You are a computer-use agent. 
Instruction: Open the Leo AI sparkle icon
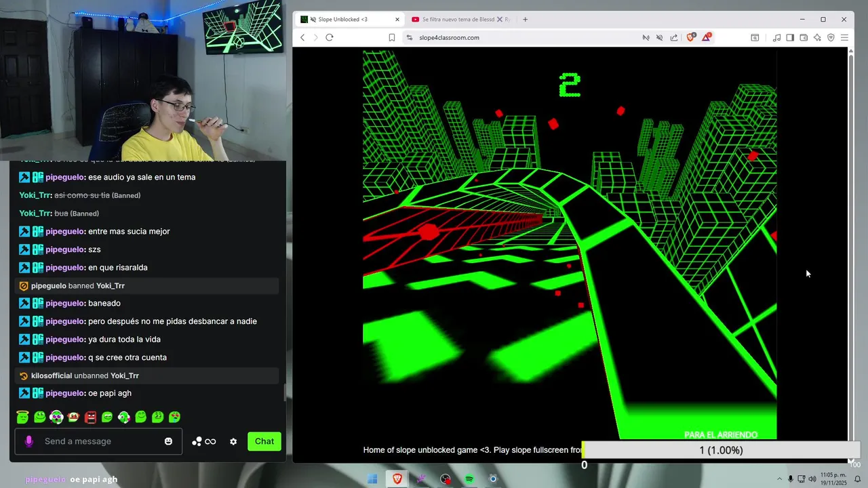[x=817, y=37]
